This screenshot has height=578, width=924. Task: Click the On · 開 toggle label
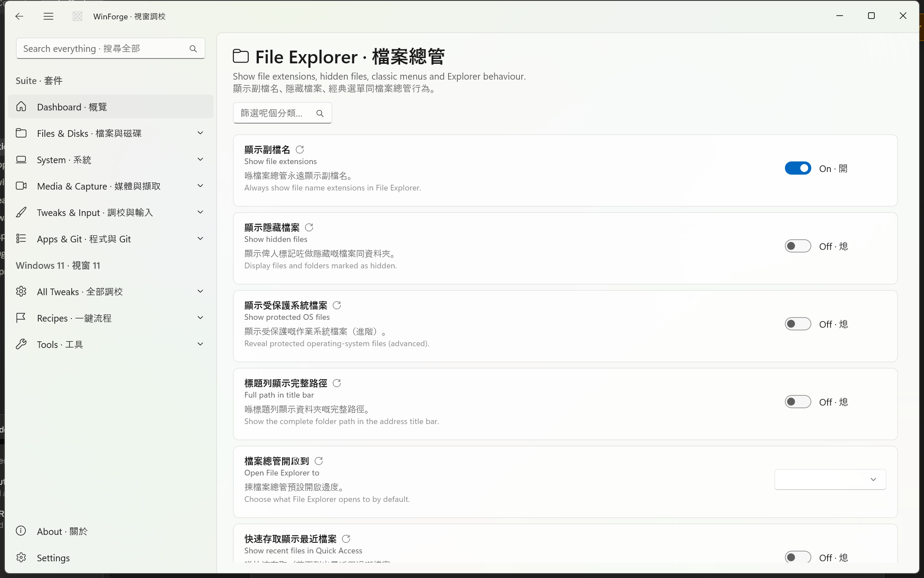click(x=833, y=168)
